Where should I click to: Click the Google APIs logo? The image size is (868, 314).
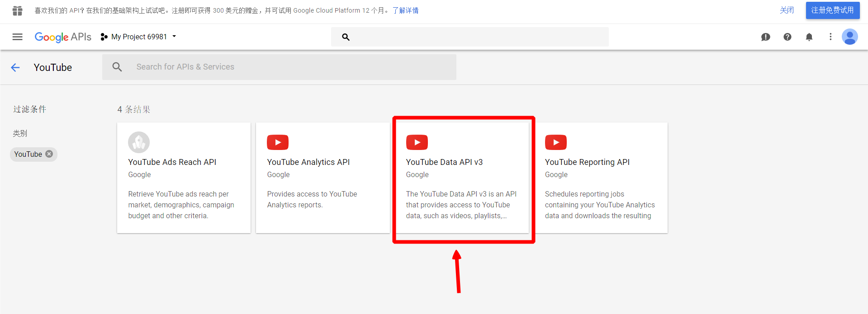63,37
